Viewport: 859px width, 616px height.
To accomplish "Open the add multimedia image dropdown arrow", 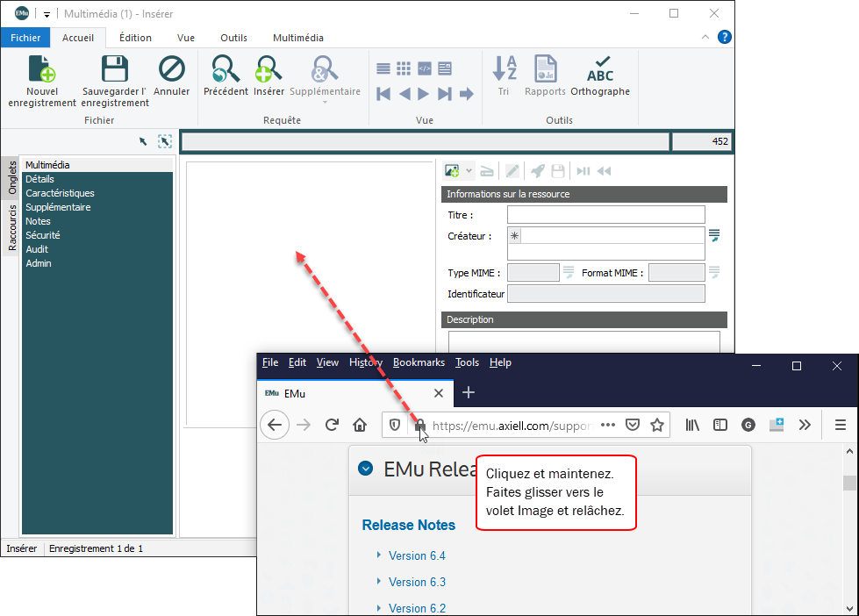I will point(469,171).
